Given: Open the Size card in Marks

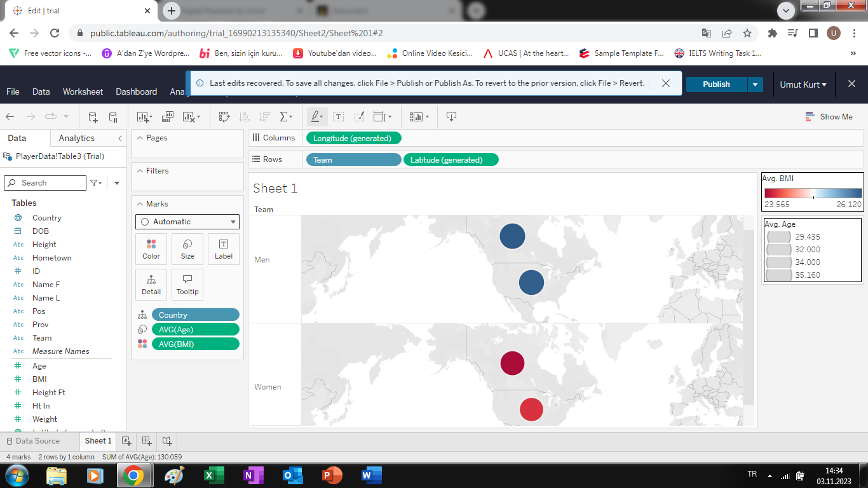Looking at the screenshot, I should (187, 249).
